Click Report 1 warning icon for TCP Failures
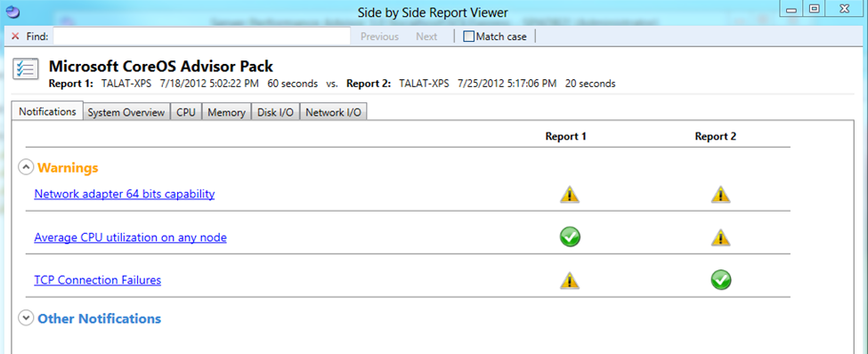This screenshot has height=354, width=868. pos(570,280)
